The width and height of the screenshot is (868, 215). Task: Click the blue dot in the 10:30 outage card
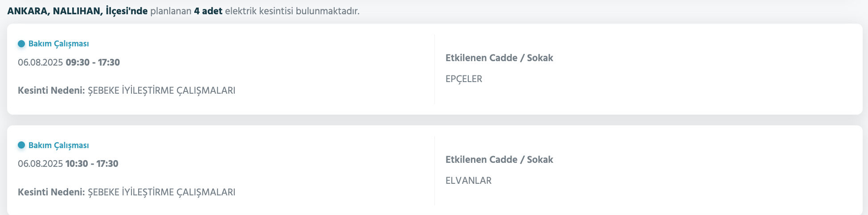[21, 145]
